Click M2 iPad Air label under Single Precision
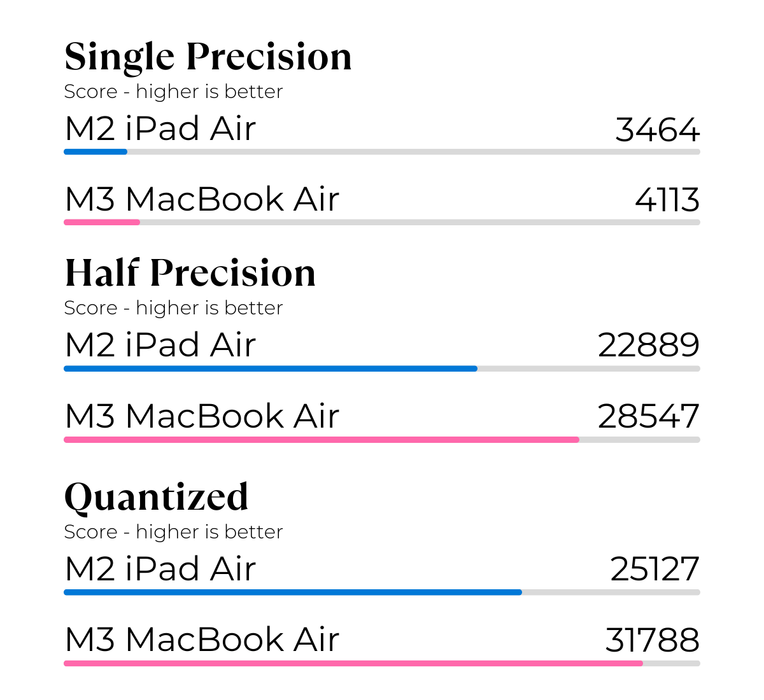The image size is (764, 700). [x=160, y=129]
